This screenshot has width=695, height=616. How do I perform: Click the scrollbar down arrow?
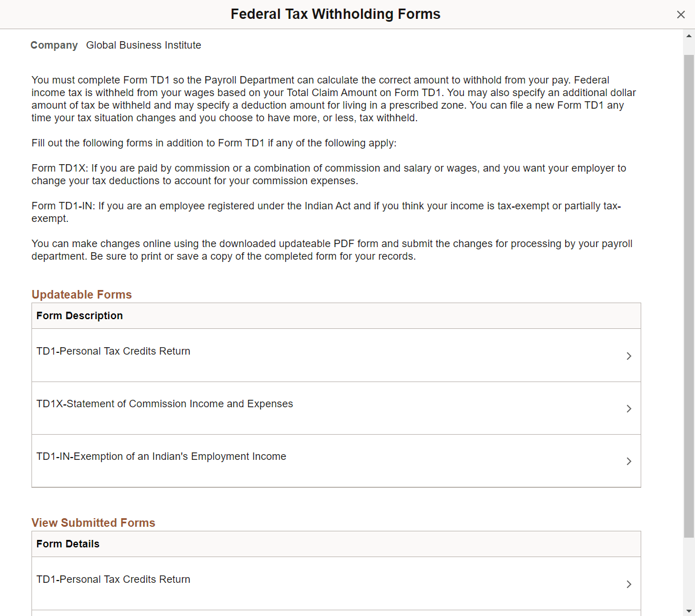pyautogui.click(x=688, y=610)
